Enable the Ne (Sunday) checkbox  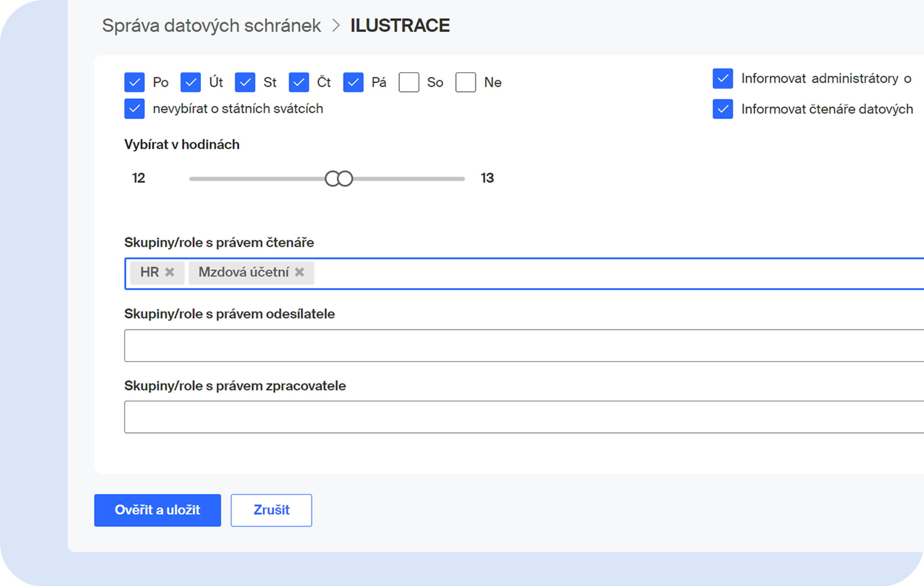tap(465, 82)
